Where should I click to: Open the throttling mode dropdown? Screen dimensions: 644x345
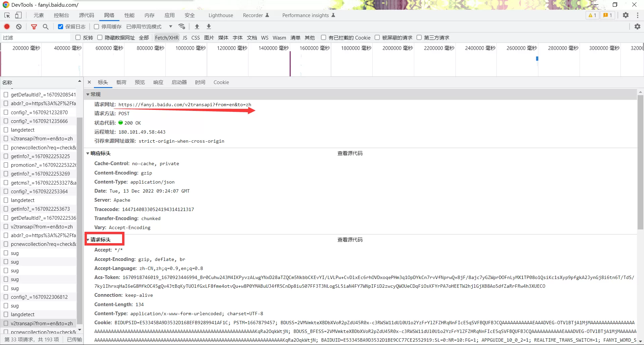pos(170,26)
